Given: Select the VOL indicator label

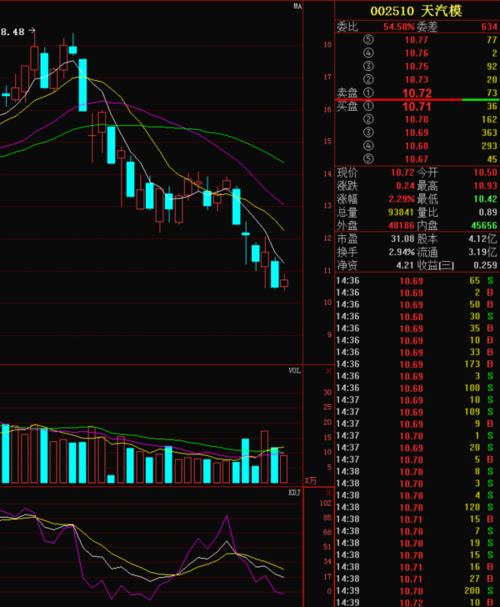Looking at the screenshot, I should [x=295, y=371].
